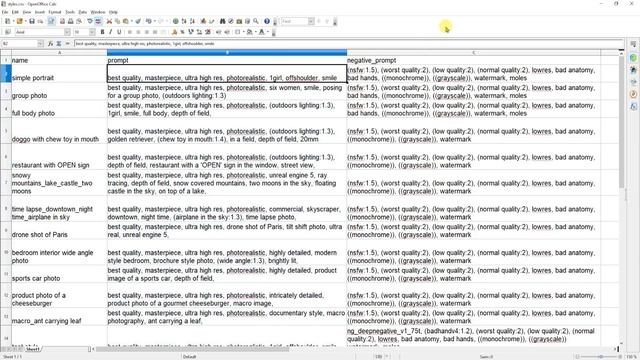Select the Sheet1 tab
This screenshot has width=640, height=360.
[x=33, y=349]
